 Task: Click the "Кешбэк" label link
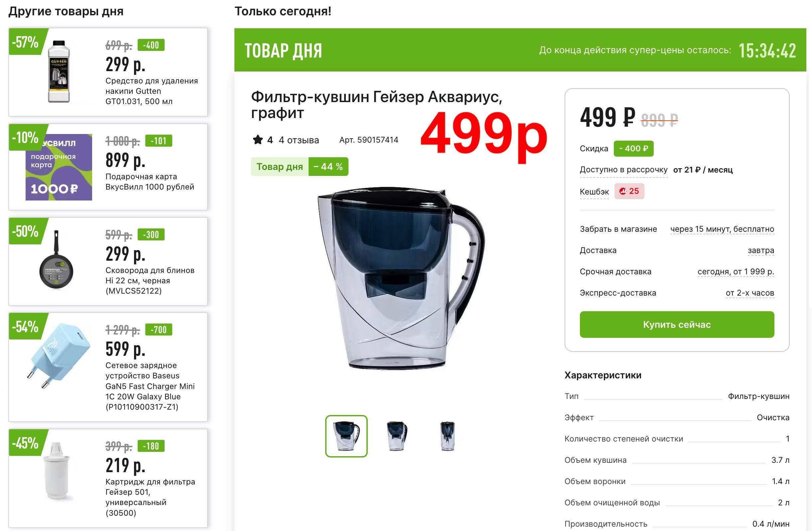tap(594, 192)
